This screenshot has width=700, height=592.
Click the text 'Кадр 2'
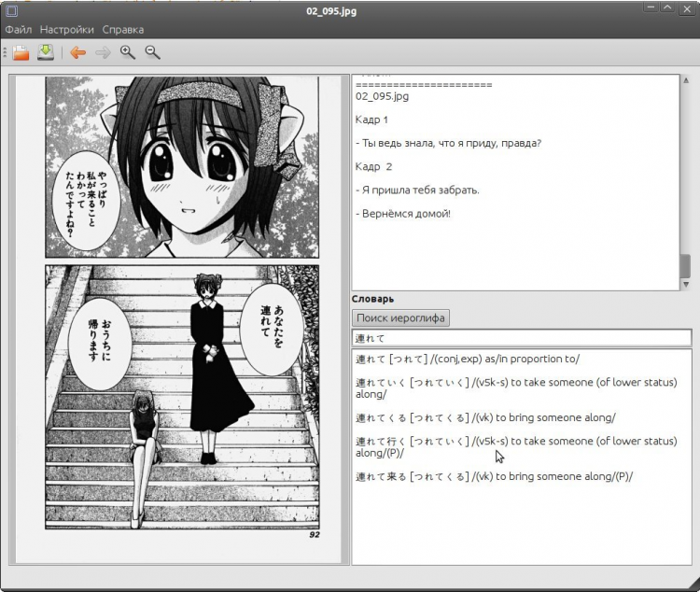pos(373,166)
